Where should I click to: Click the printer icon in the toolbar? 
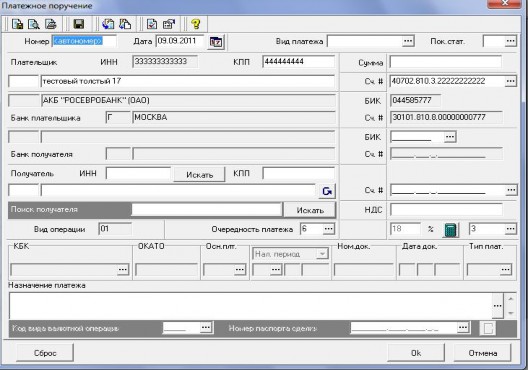51,24
